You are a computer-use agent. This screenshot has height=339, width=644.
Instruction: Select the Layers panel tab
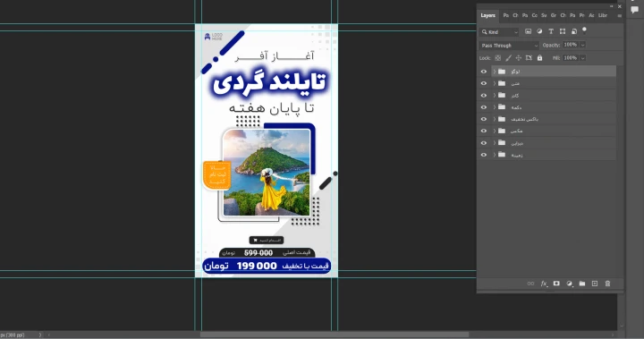pos(488,15)
